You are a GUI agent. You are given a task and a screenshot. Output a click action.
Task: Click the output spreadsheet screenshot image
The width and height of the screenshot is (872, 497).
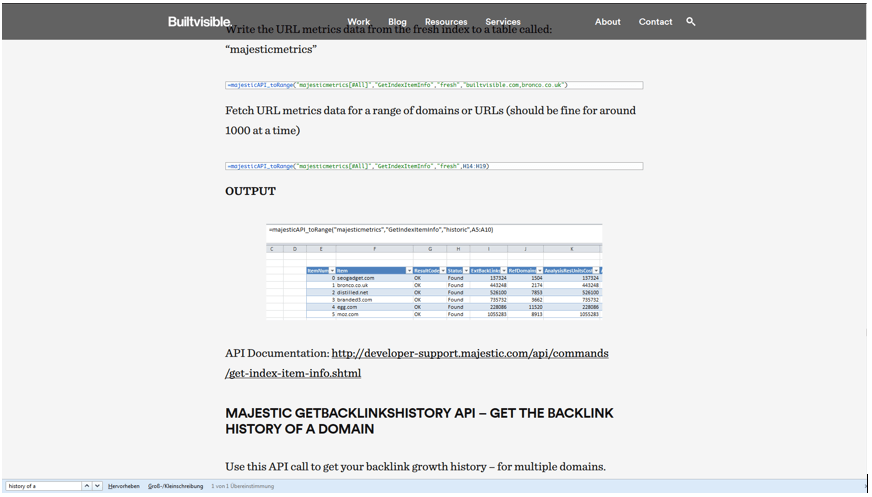434,271
